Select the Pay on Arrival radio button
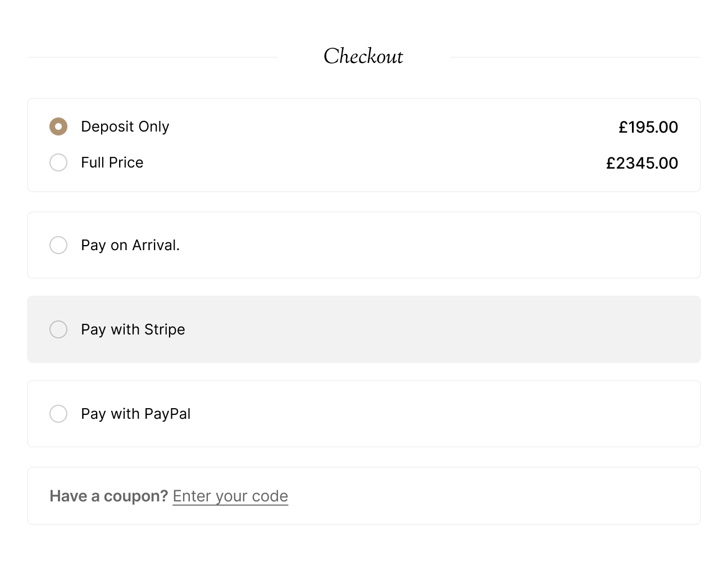This screenshot has width=728, height=561. pyautogui.click(x=58, y=245)
